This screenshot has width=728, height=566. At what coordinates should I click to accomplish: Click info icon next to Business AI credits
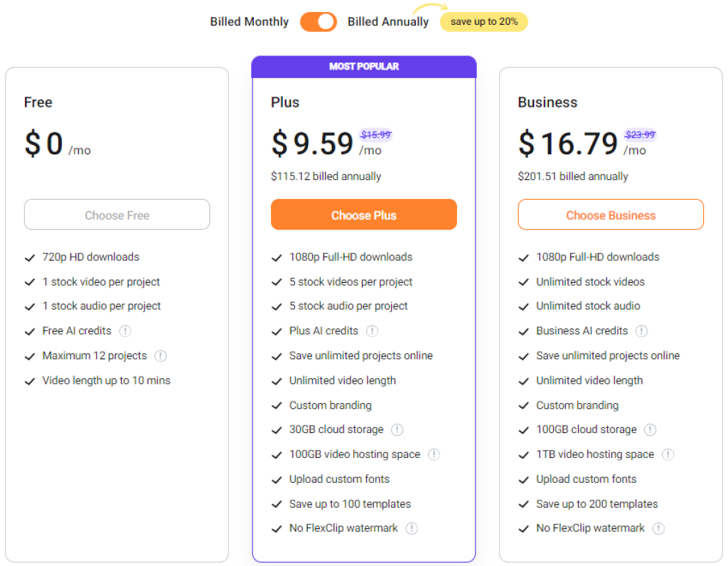642,331
